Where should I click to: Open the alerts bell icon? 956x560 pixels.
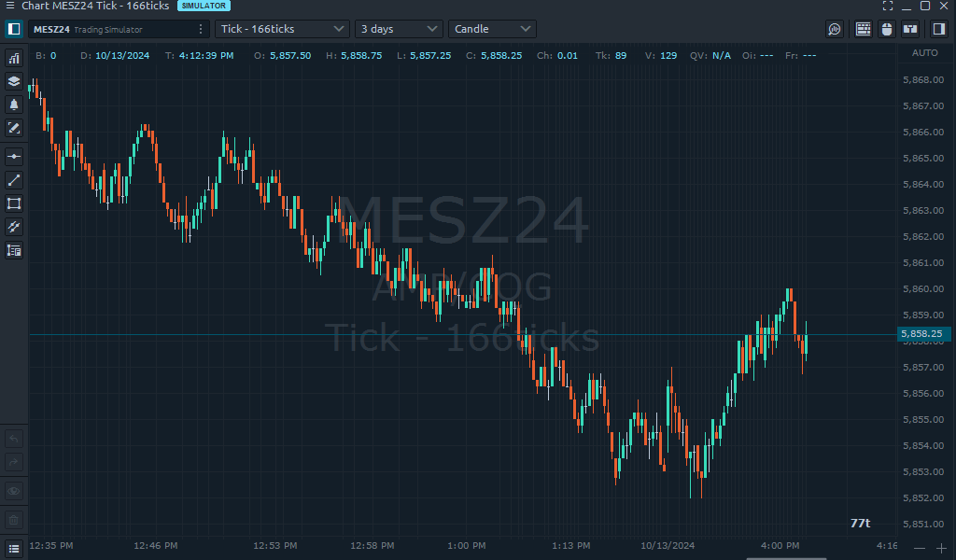[x=14, y=105]
